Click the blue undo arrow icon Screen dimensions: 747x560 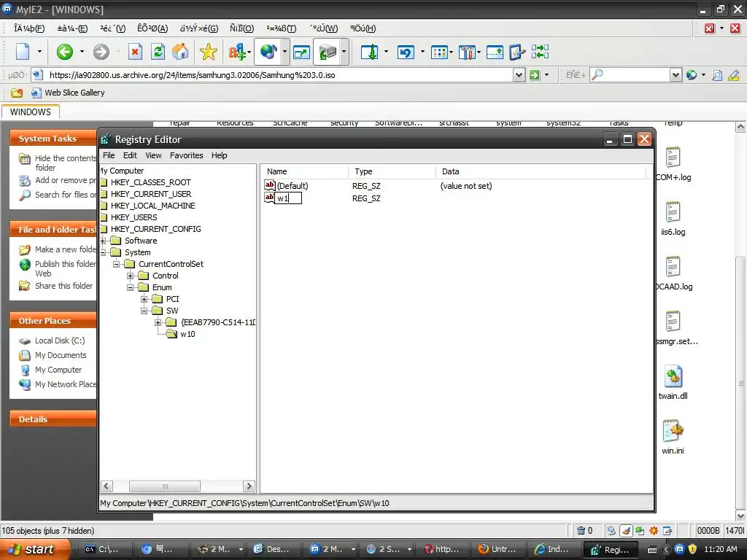406,52
